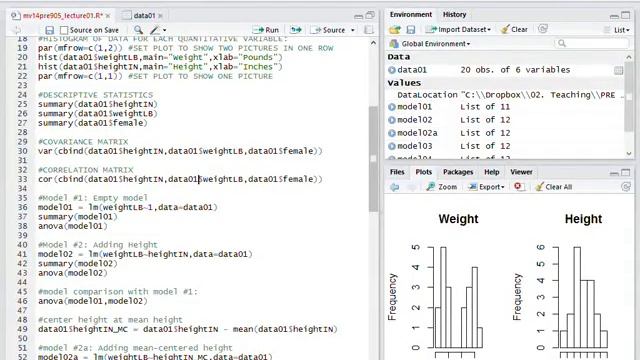Image resolution: width=640 pixels, height=360 pixels.
Task: Close the data01 tab
Action: 160,16
